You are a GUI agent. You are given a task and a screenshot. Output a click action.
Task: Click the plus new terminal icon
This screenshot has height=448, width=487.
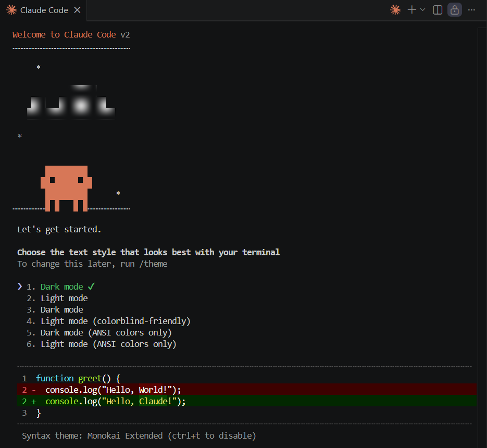click(412, 10)
